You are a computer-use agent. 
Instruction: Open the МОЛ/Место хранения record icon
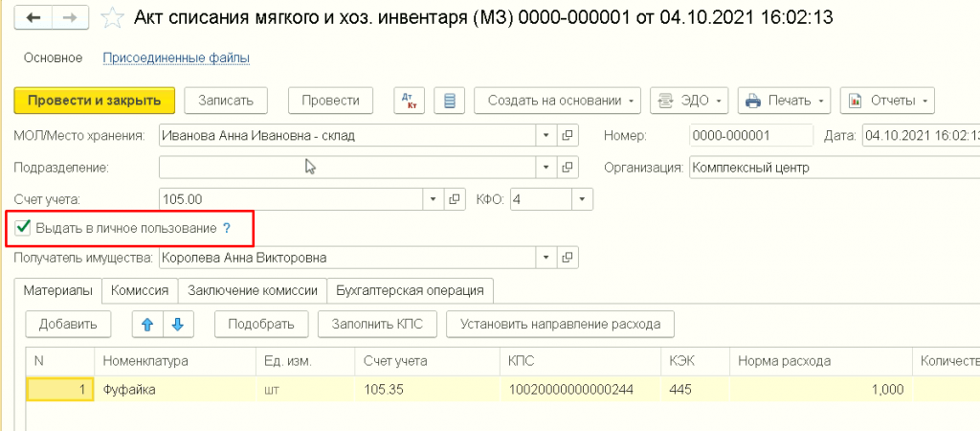pos(567,135)
